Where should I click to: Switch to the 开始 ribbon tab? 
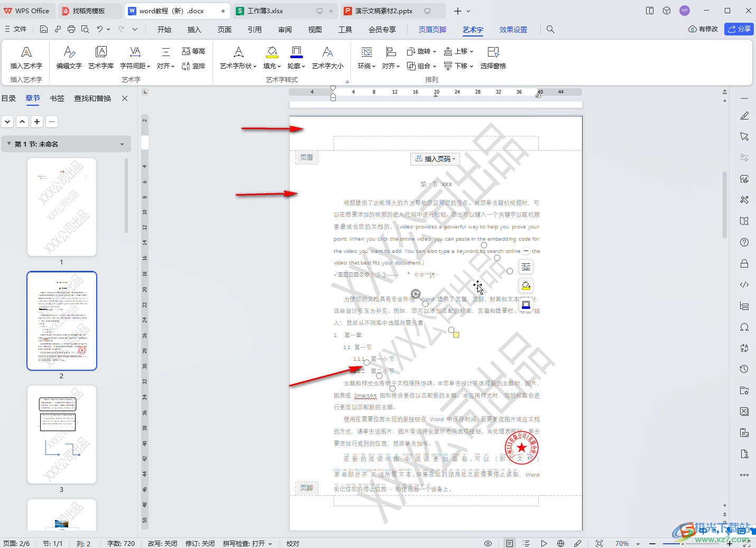pyautogui.click(x=164, y=30)
